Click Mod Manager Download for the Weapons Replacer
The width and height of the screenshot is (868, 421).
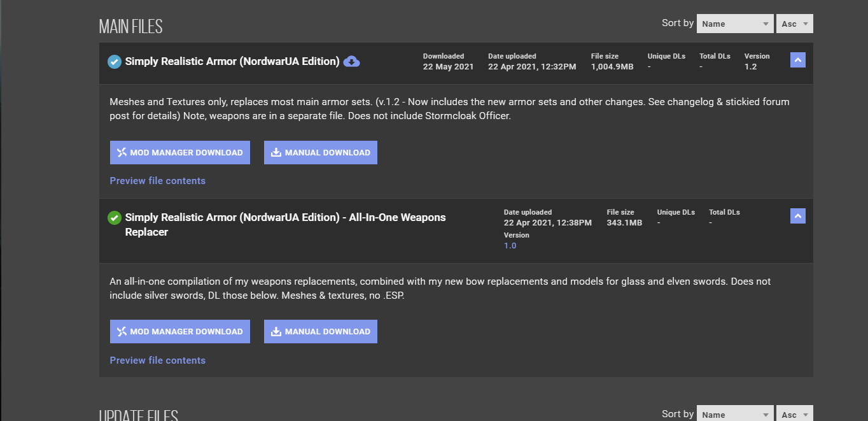(180, 332)
